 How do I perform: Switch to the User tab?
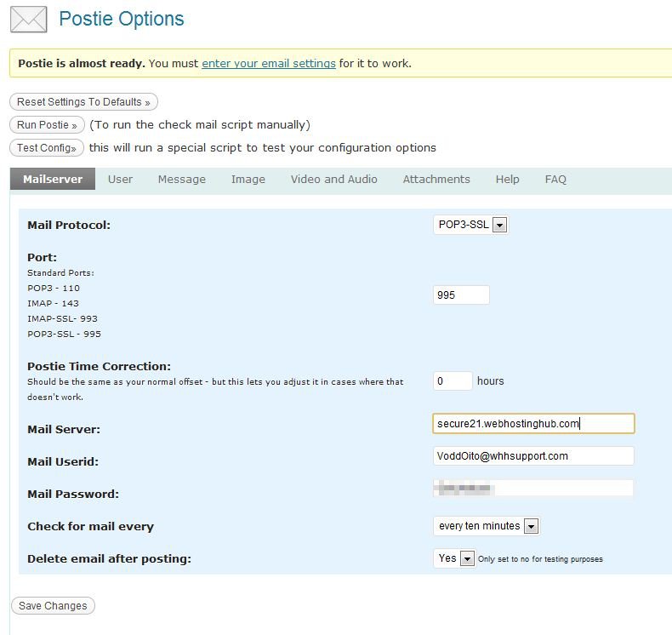pyautogui.click(x=120, y=179)
